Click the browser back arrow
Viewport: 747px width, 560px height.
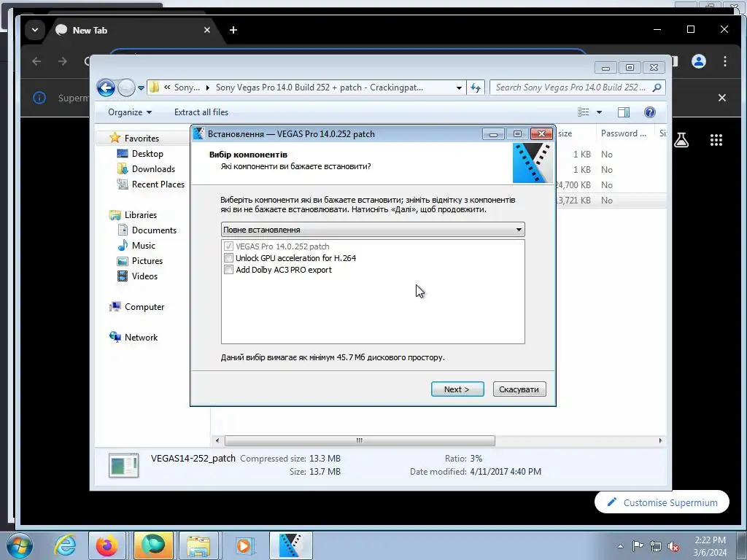(36, 61)
